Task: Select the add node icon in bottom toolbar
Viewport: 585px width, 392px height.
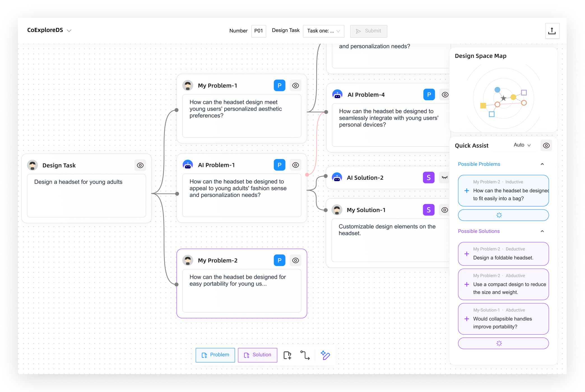Action: (287, 355)
